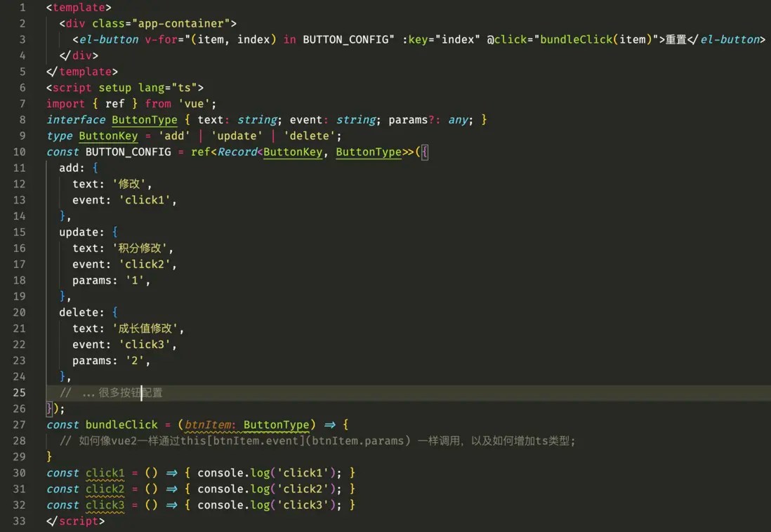Click the ButtonKey type alias on line 9
This screenshot has height=532, width=771.
pyautogui.click(x=107, y=135)
